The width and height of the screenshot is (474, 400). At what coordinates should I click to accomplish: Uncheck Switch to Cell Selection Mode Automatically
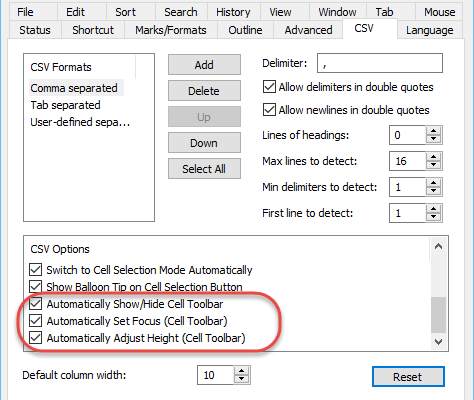click(x=35, y=270)
